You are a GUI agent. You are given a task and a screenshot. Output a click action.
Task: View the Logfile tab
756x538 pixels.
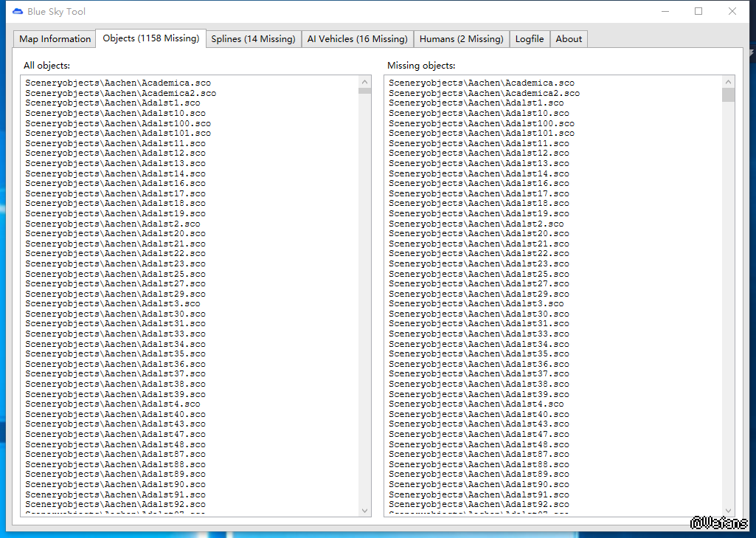pyautogui.click(x=530, y=39)
